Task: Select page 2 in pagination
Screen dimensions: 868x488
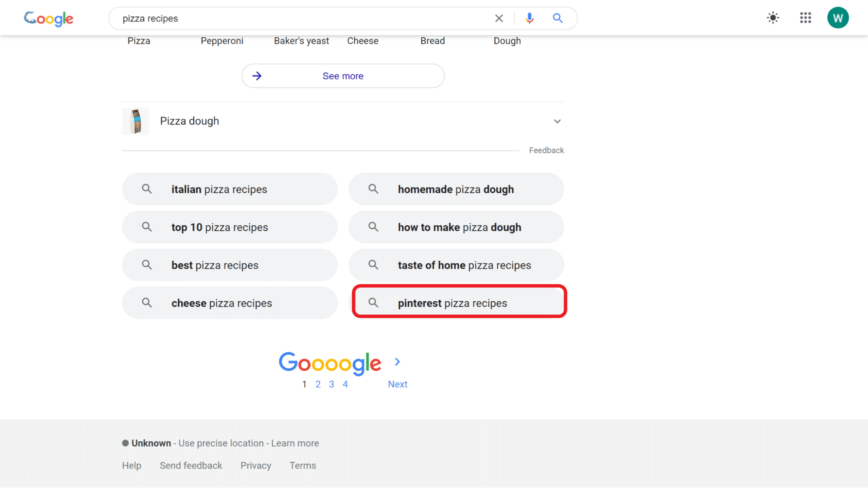Action: coord(318,384)
